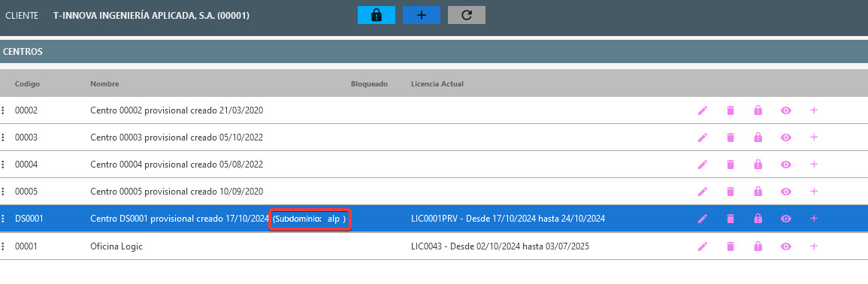The image size is (868, 284).
Task: Click the '(Subdominio: alp)' text in the DS0001 row
Action: coord(310,219)
